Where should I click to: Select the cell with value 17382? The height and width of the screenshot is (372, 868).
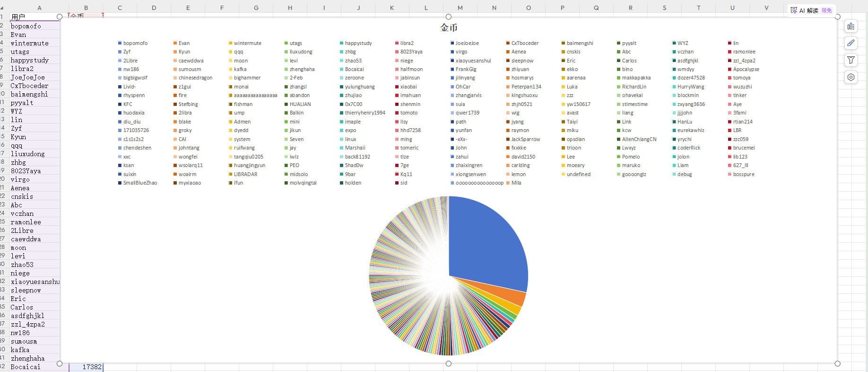[86, 367]
